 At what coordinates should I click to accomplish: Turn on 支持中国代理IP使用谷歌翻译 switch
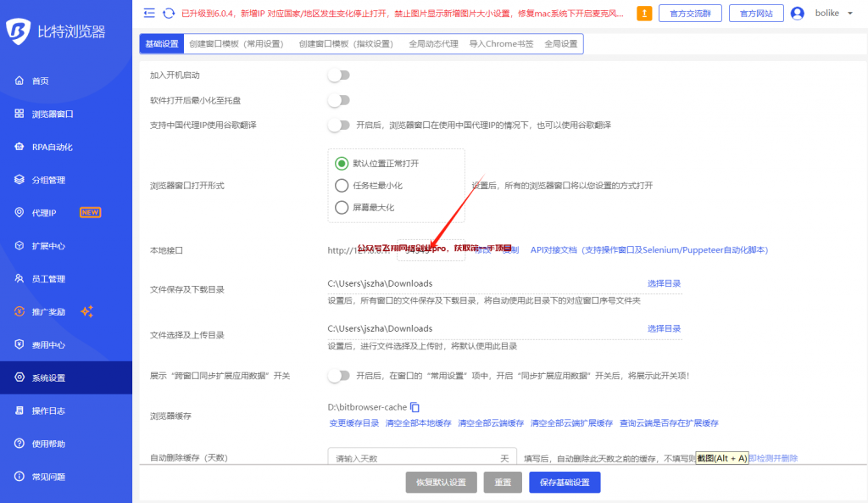339,126
